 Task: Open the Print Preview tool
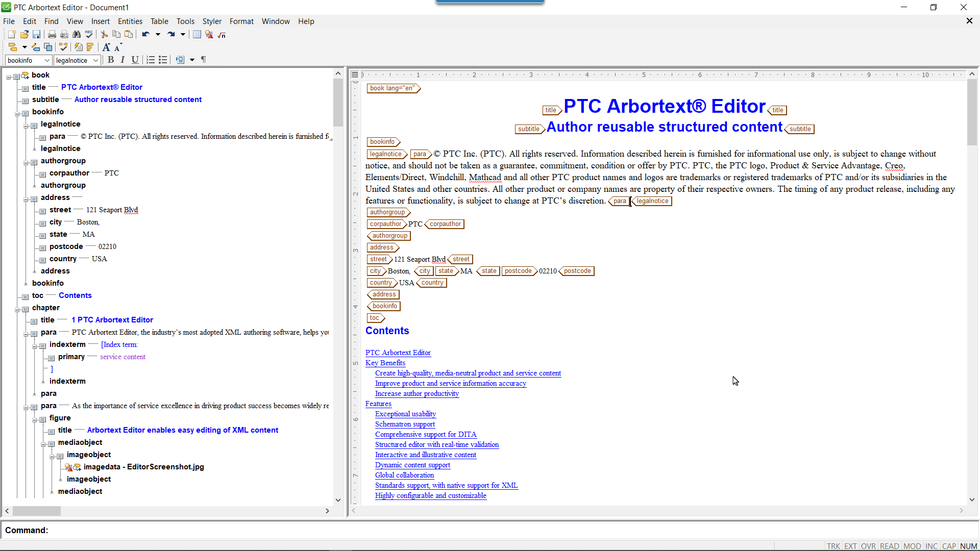(x=64, y=34)
